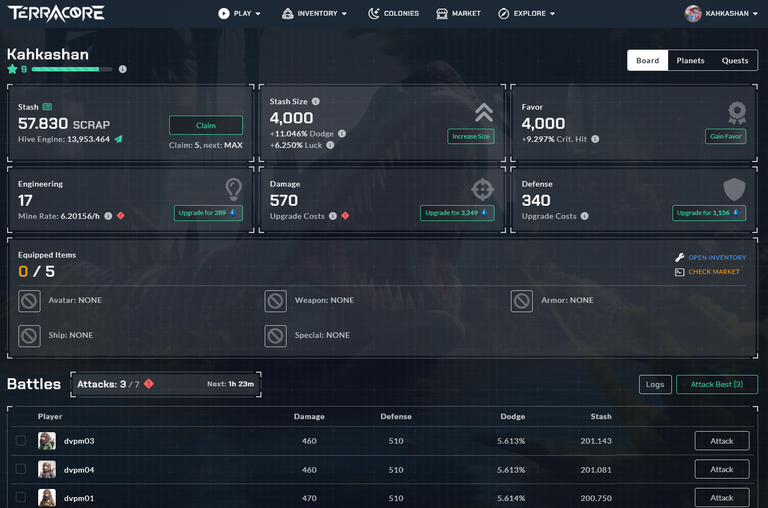This screenshot has height=508, width=768.
Task: Open the Market menu item
Action: [x=458, y=13]
